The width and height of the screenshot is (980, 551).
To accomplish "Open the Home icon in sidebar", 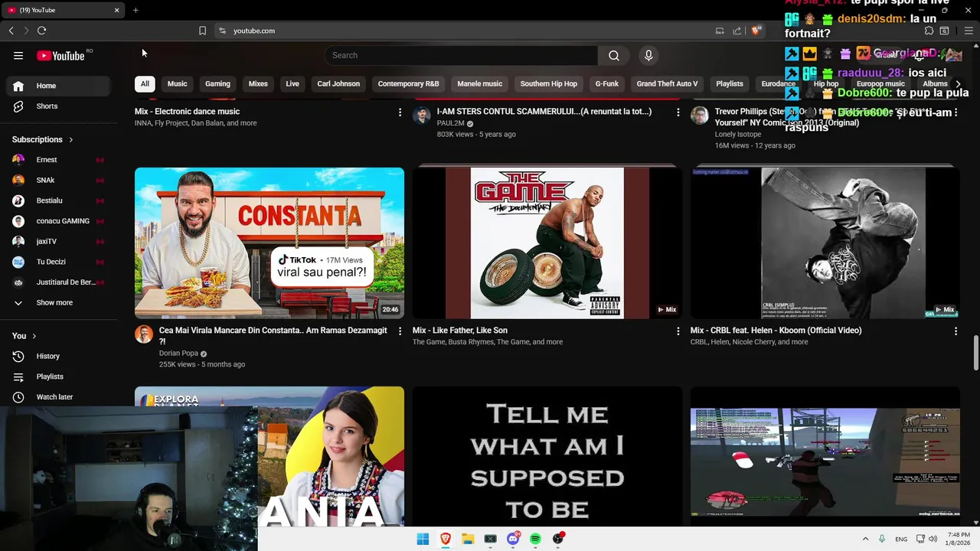I will click(18, 86).
